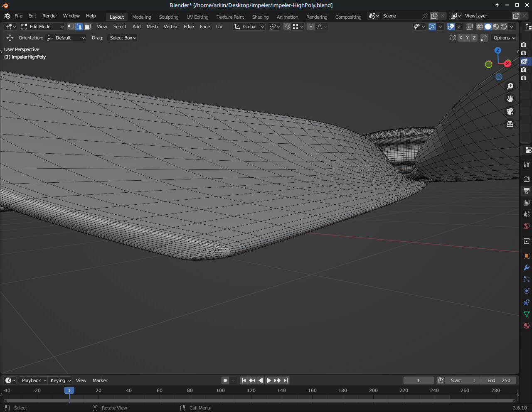The width and height of the screenshot is (532, 412).
Task: Click the red X axis gizmo ball
Action: (x=507, y=64)
